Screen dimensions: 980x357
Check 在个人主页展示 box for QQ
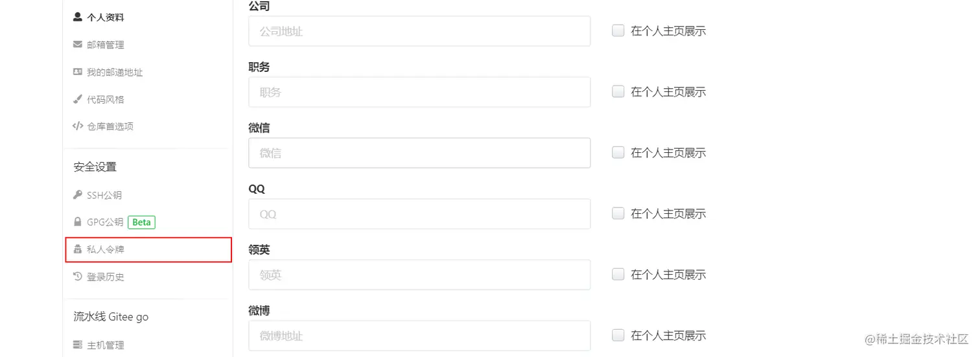coord(618,213)
